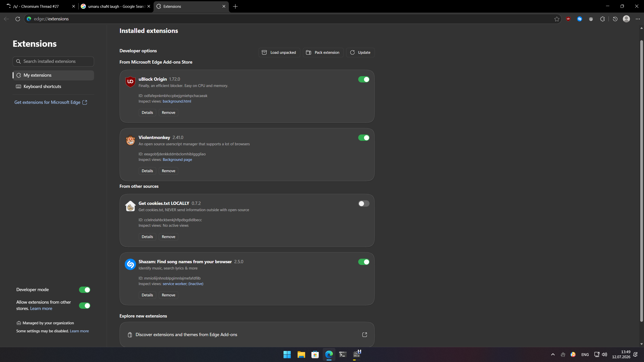The image size is (644, 362).
Task: Click the uBlock Origin shield logo in list
Action: point(130,81)
